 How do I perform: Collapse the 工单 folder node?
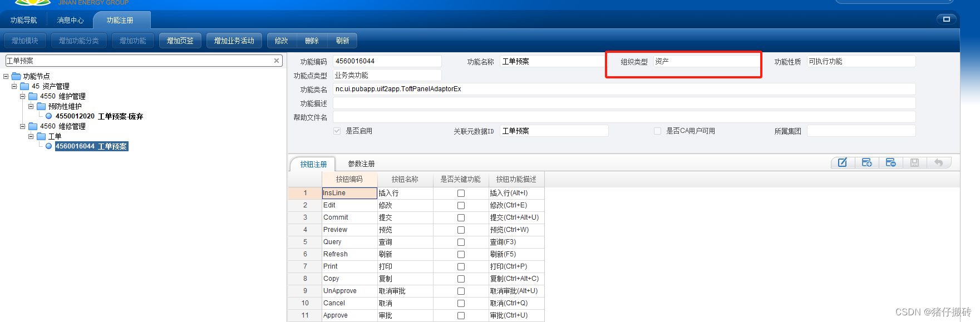coord(31,136)
